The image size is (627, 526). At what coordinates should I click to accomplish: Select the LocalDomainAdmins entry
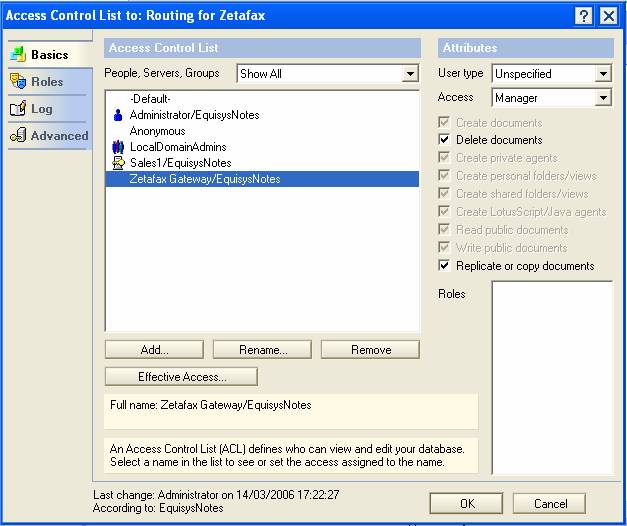pos(262,147)
